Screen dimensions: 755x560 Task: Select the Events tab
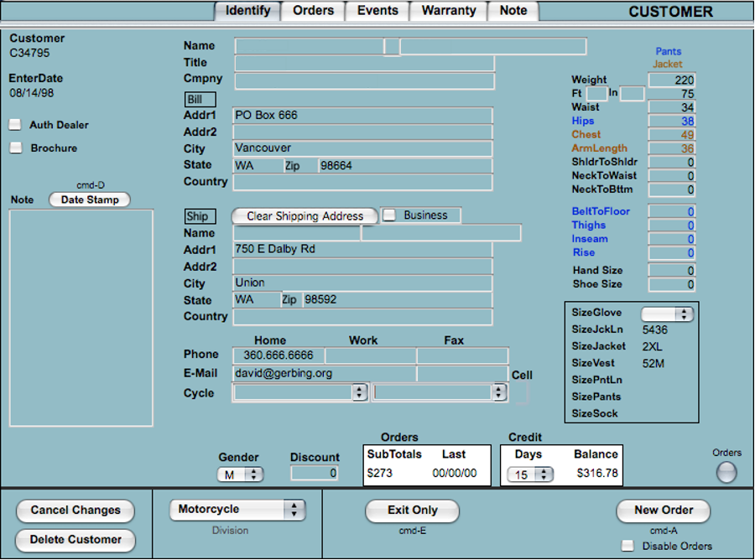(377, 11)
